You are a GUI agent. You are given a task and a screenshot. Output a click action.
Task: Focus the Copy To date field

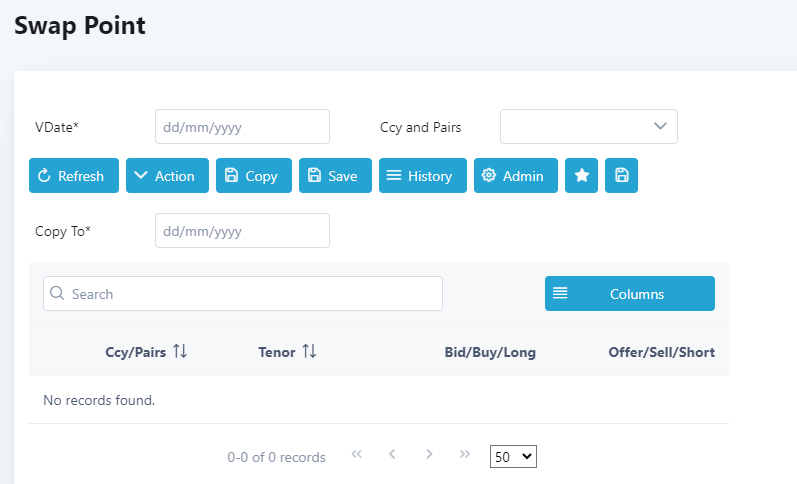(242, 230)
